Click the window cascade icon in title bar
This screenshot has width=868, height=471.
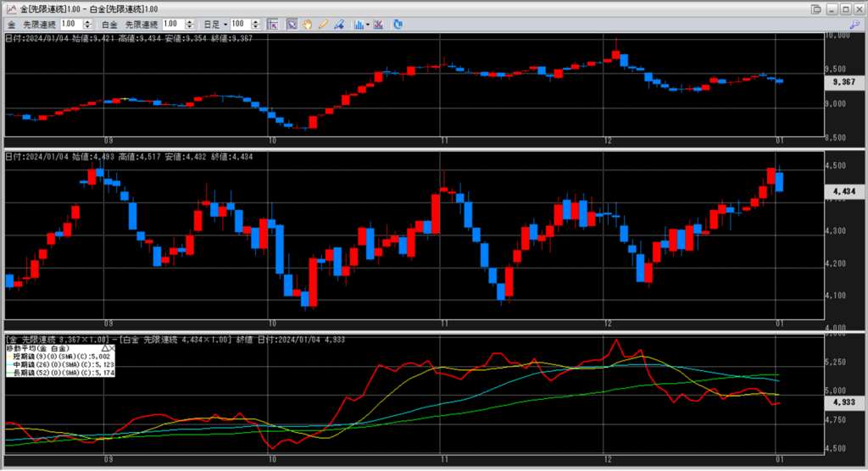(816, 8)
